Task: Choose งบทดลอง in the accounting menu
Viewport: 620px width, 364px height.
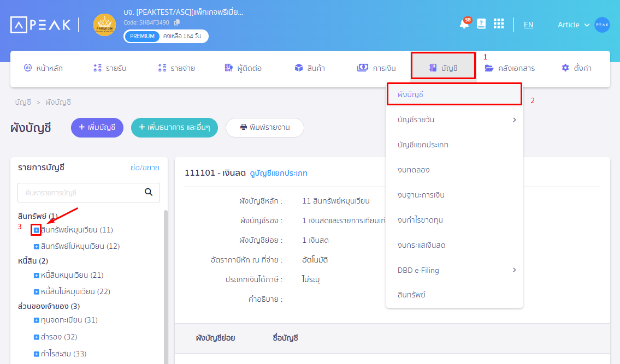Action: 414,170
